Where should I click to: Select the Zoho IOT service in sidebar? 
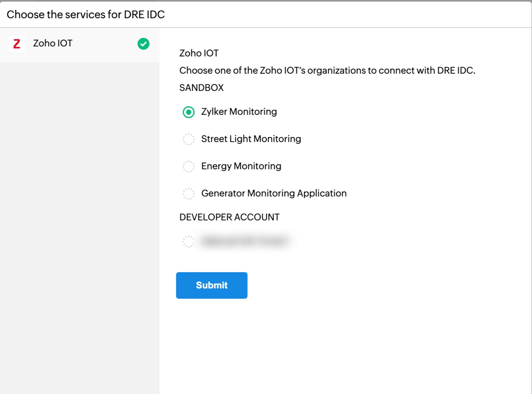click(53, 43)
